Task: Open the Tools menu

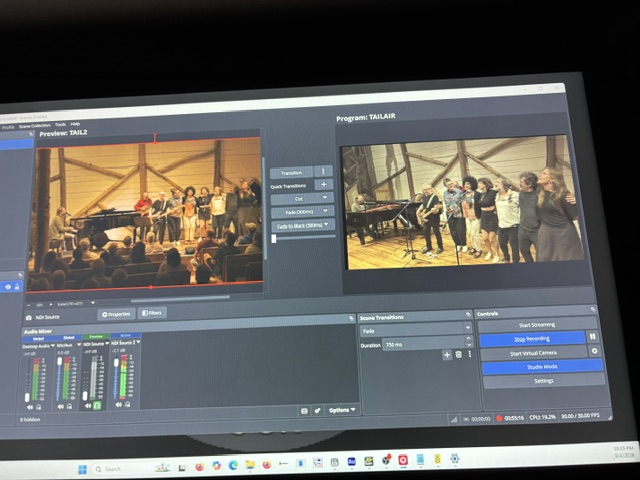Action: pos(60,124)
